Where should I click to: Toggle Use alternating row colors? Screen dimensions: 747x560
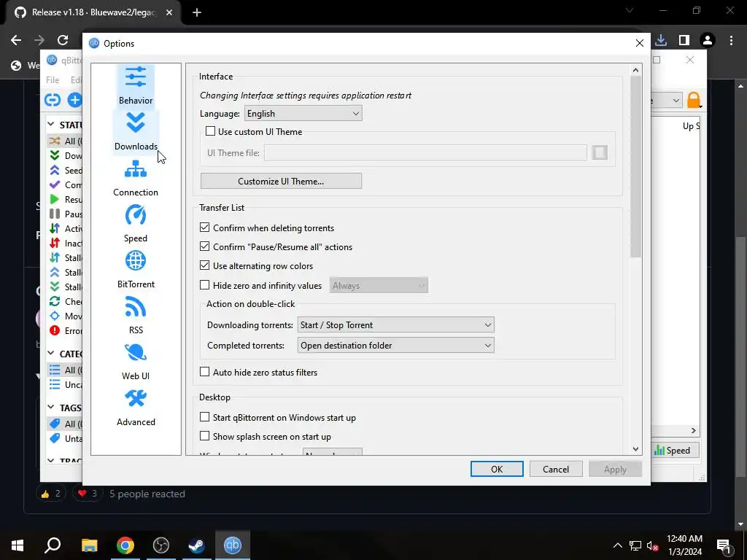[x=204, y=265]
